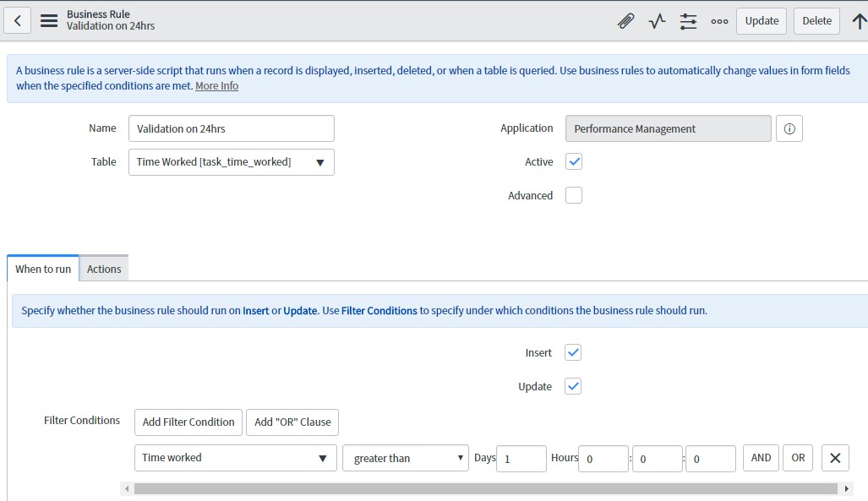This screenshot has width=868, height=501.
Task: Uncheck the Active checkbox
Action: click(x=574, y=161)
